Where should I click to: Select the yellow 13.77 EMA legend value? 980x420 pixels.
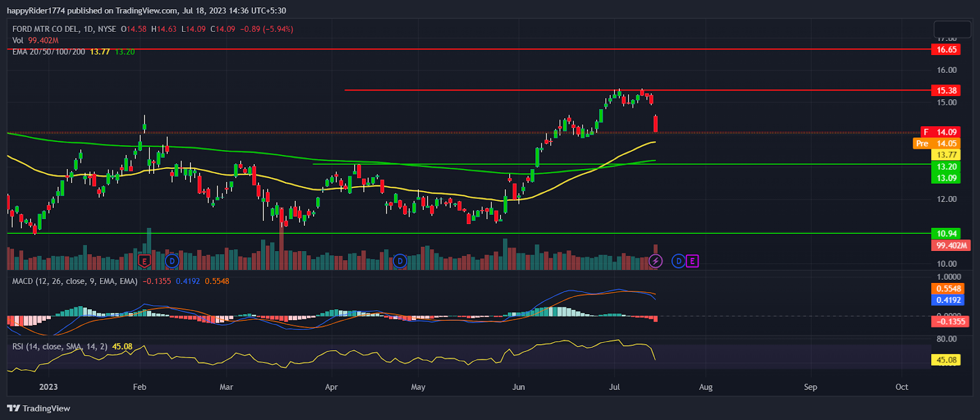[x=100, y=52]
